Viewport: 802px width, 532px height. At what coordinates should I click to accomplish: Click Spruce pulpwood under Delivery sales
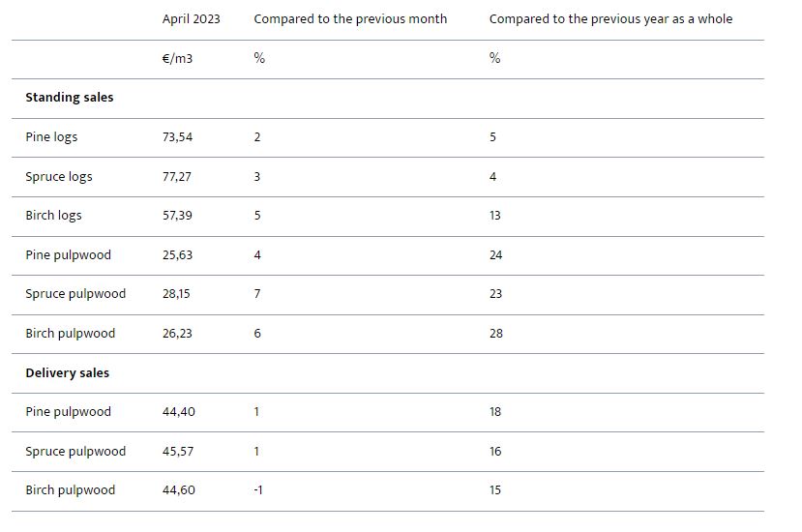pos(75,452)
